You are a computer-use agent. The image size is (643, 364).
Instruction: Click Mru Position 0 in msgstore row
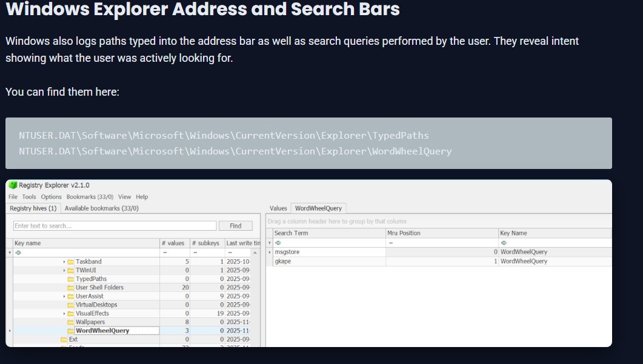tap(442, 252)
